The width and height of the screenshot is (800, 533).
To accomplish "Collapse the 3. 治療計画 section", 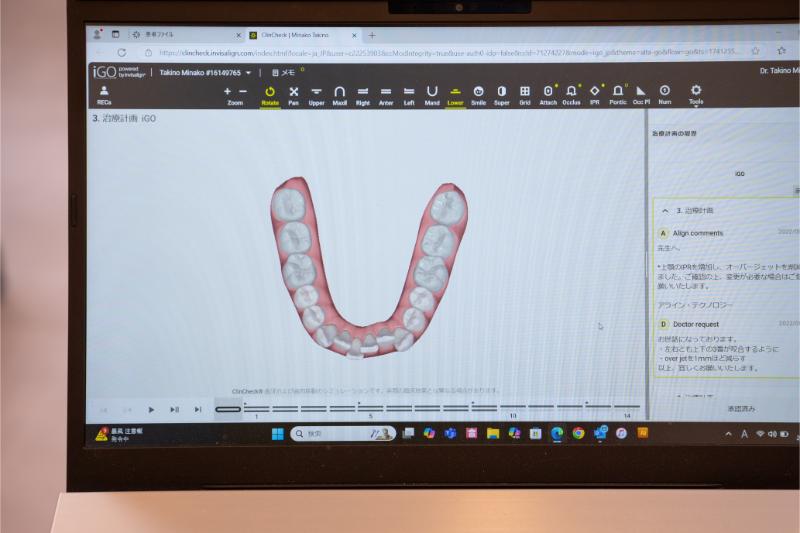I will (x=662, y=211).
